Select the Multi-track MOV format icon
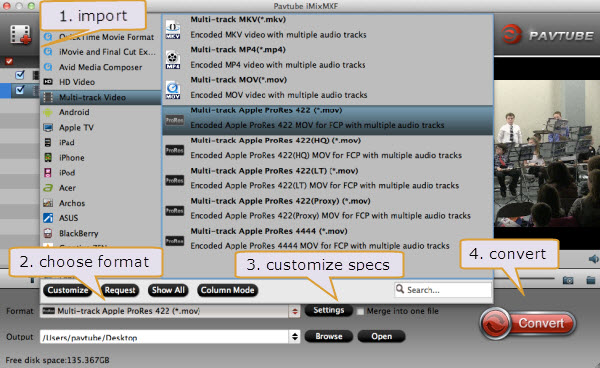 click(x=173, y=90)
